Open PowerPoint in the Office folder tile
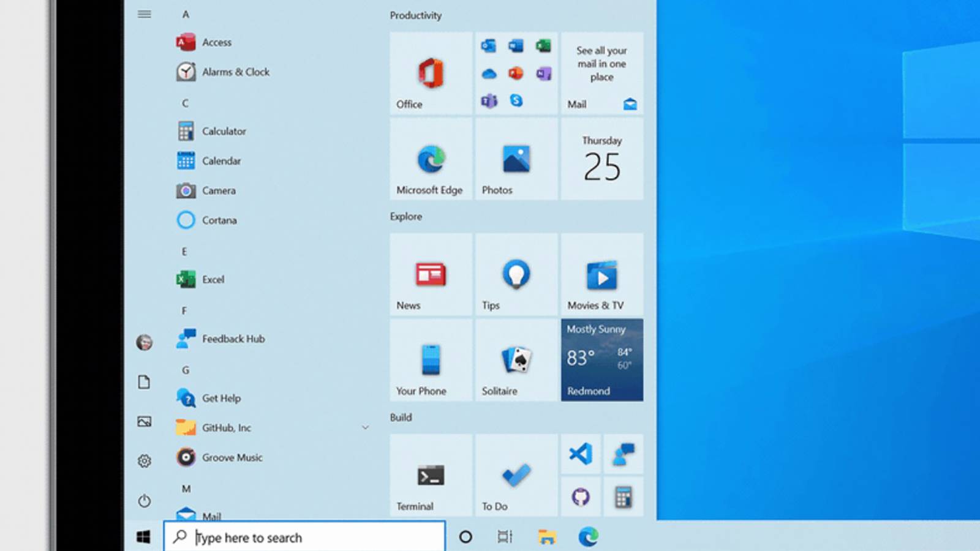The width and height of the screenshot is (980, 551). [516, 73]
